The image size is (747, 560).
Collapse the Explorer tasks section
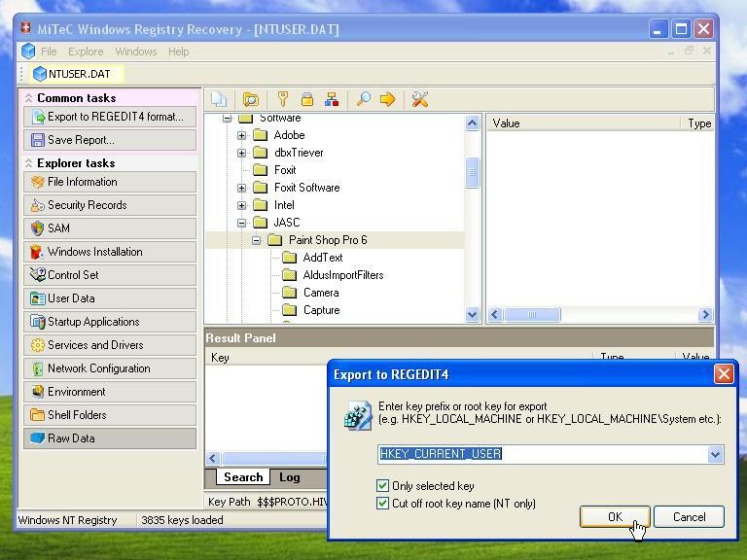28,163
